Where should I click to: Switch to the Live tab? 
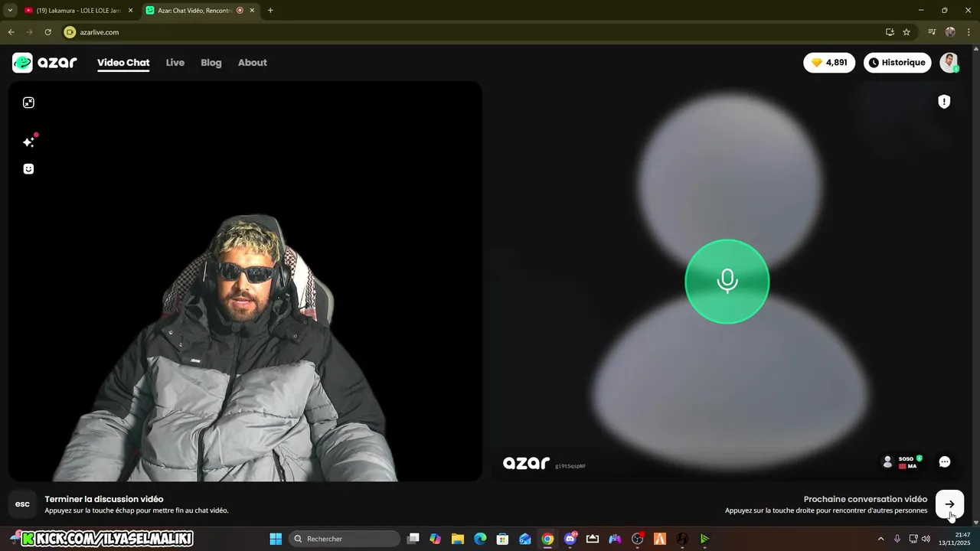(175, 63)
